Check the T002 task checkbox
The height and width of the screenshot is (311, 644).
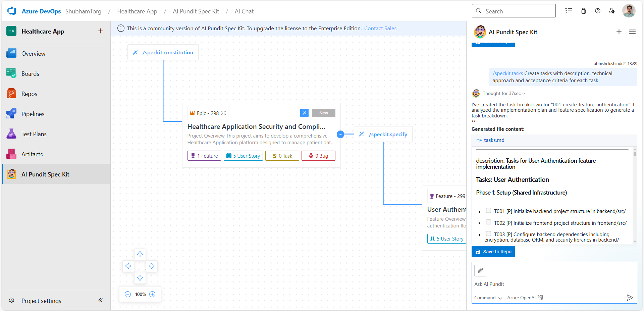click(488, 222)
